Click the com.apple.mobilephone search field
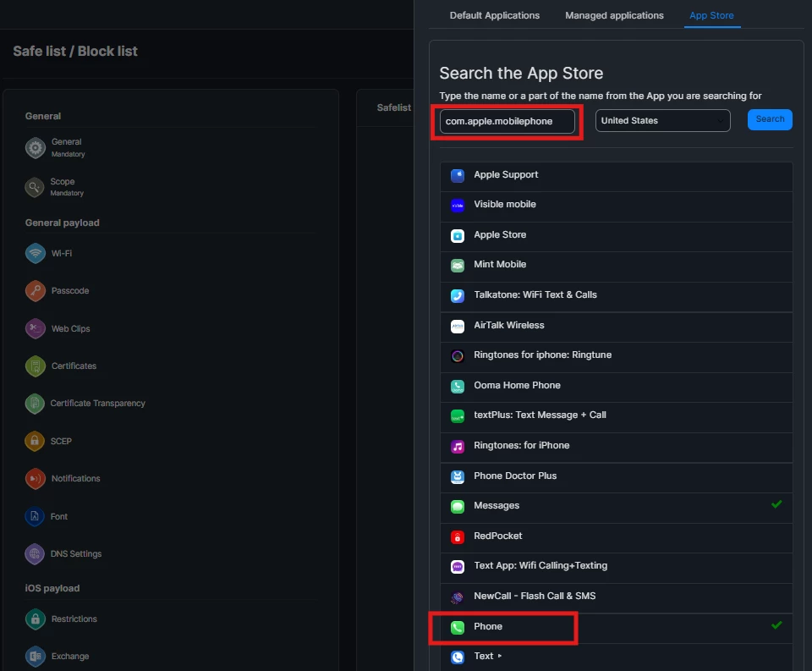Screen dimensions: 812x671 (507, 121)
